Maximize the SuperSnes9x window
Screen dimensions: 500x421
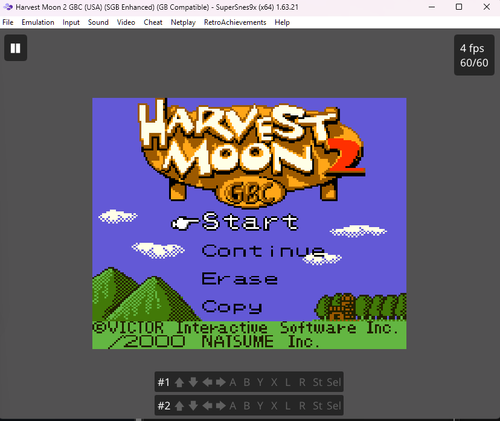tap(459, 7)
